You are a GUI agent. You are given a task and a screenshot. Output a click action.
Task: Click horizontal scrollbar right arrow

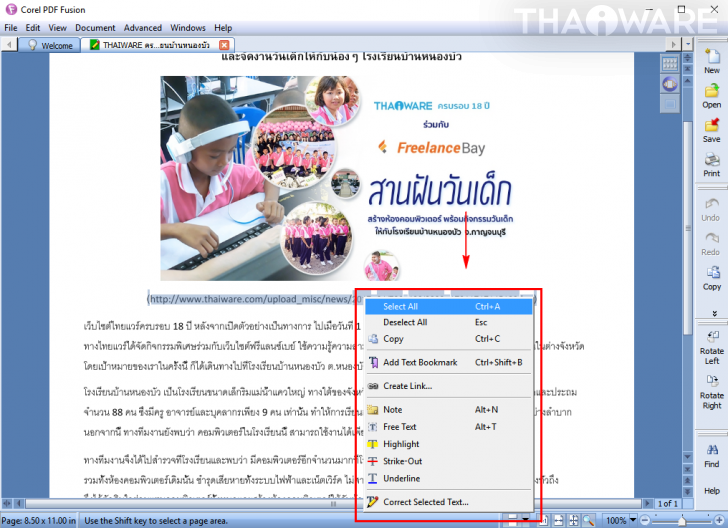click(x=648, y=503)
